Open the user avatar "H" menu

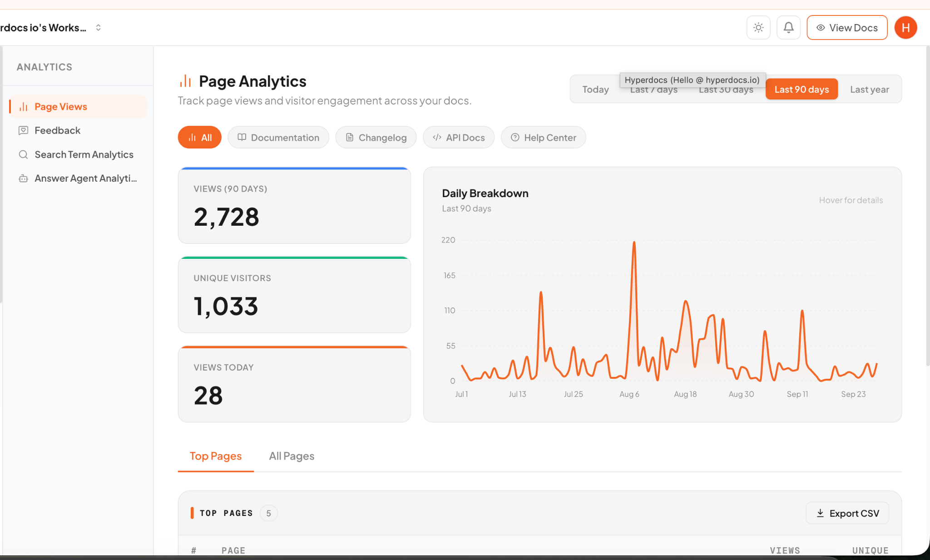point(905,28)
